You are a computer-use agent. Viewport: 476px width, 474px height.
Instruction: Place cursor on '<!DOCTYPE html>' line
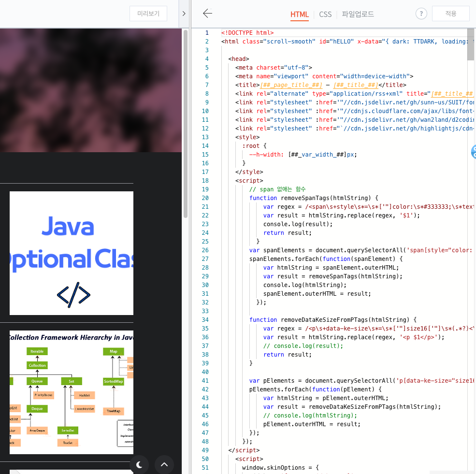click(247, 33)
